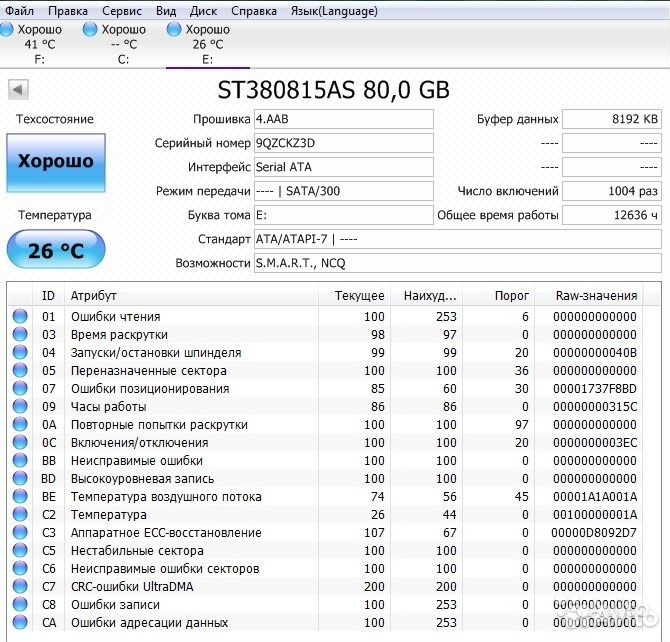Open the Вид menu

[166, 11]
